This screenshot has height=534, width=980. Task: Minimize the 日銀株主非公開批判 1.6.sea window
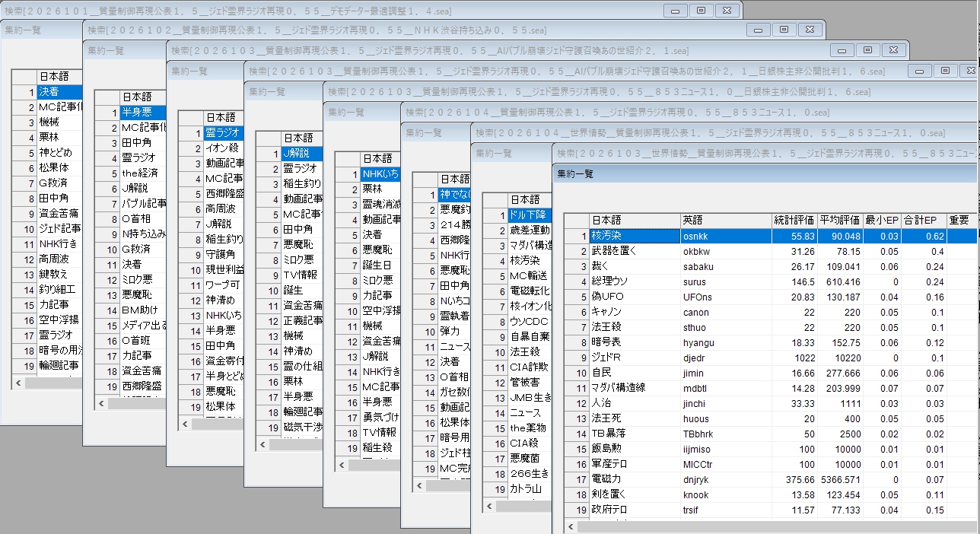pyautogui.click(x=920, y=70)
